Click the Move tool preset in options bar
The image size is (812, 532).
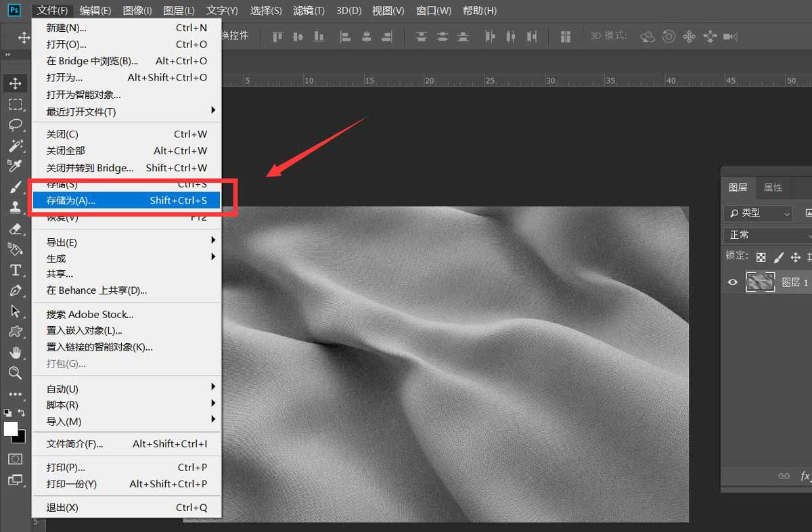(x=24, y=37)
